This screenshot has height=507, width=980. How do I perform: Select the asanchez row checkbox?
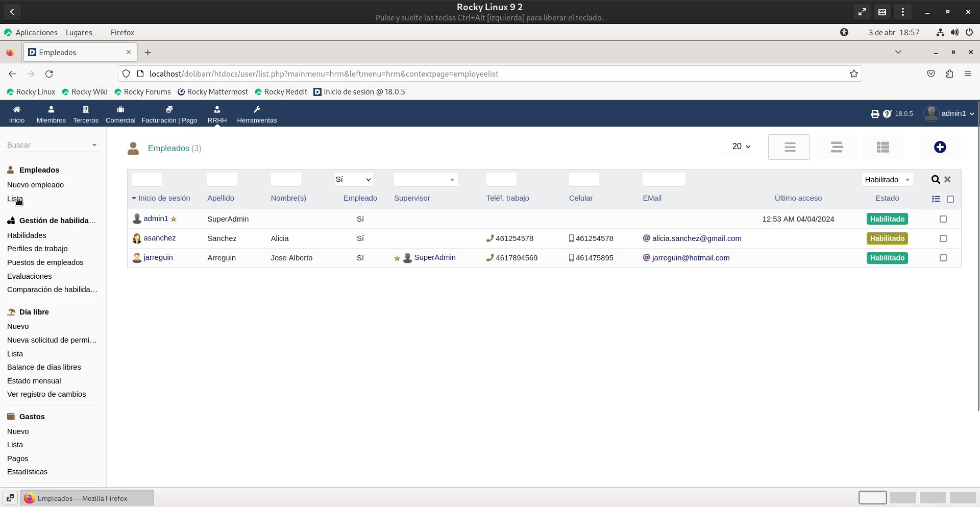point(943,238)
